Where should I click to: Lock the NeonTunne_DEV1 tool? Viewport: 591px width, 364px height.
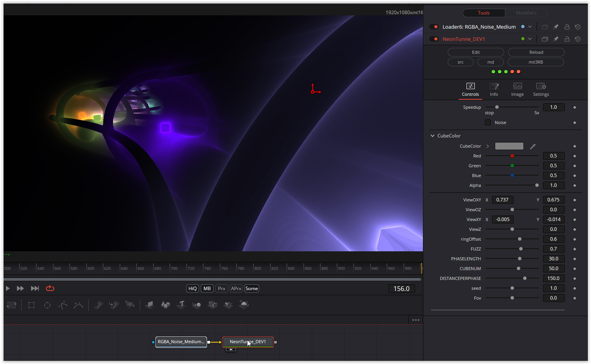tap(567, 39)
